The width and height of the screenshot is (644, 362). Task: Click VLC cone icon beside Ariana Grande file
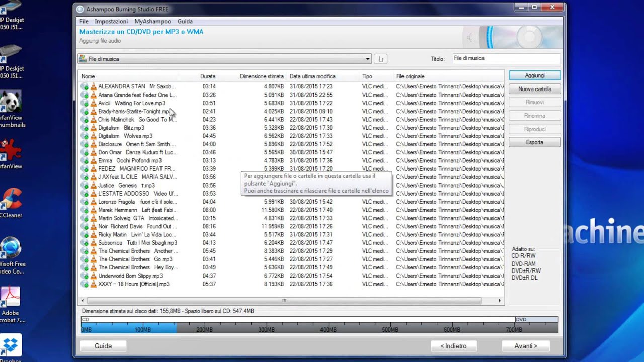pos(93,95)
